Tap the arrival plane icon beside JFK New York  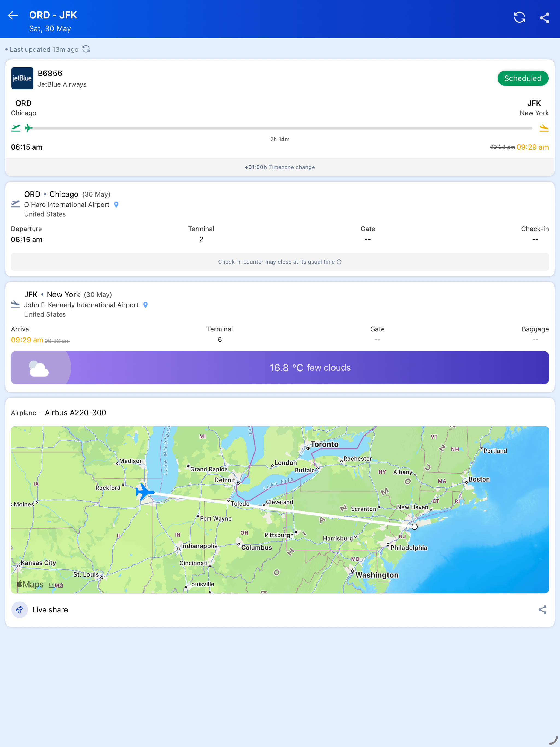pos(16,304)
